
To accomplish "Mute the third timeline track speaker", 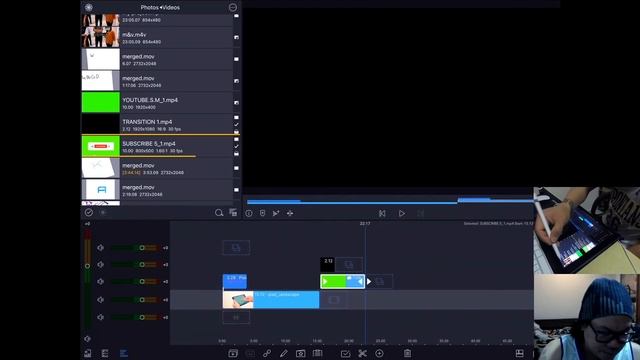I will click(x=100, y=282).
